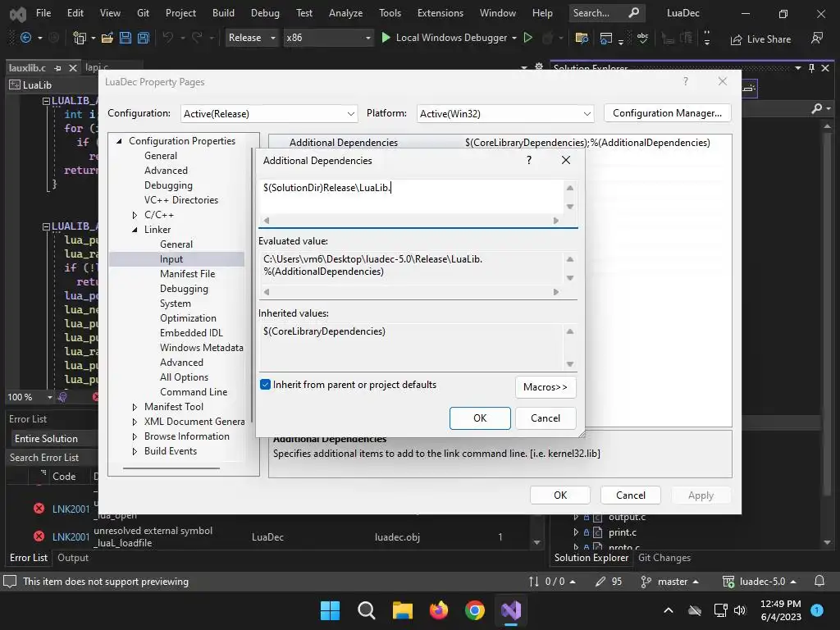Collapse the Configuration Properties tree node

coord(120,141)
